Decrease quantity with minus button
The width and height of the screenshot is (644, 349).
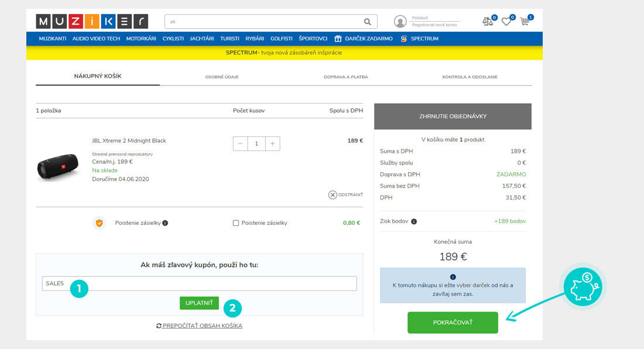point(240,143)
